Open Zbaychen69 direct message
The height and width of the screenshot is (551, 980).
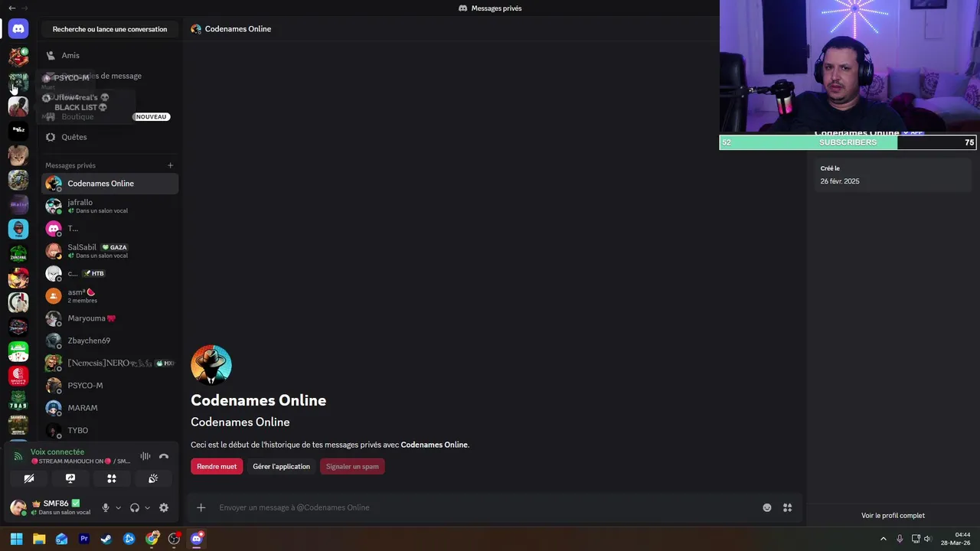110,341
